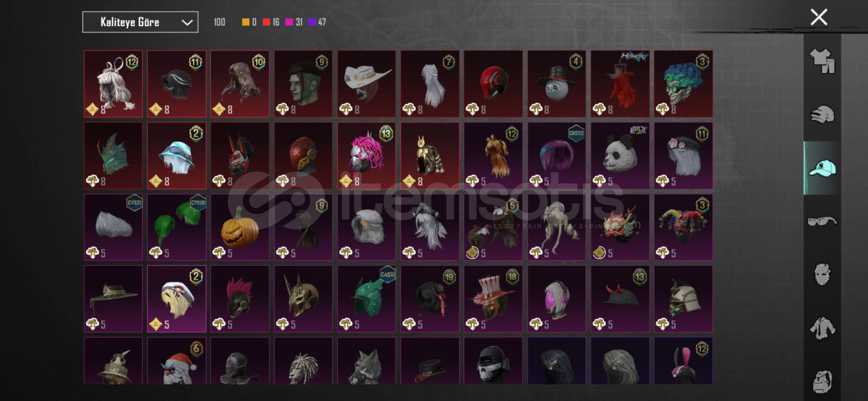Select the cap headgear category
868x401 pixels.
(822, 168)
